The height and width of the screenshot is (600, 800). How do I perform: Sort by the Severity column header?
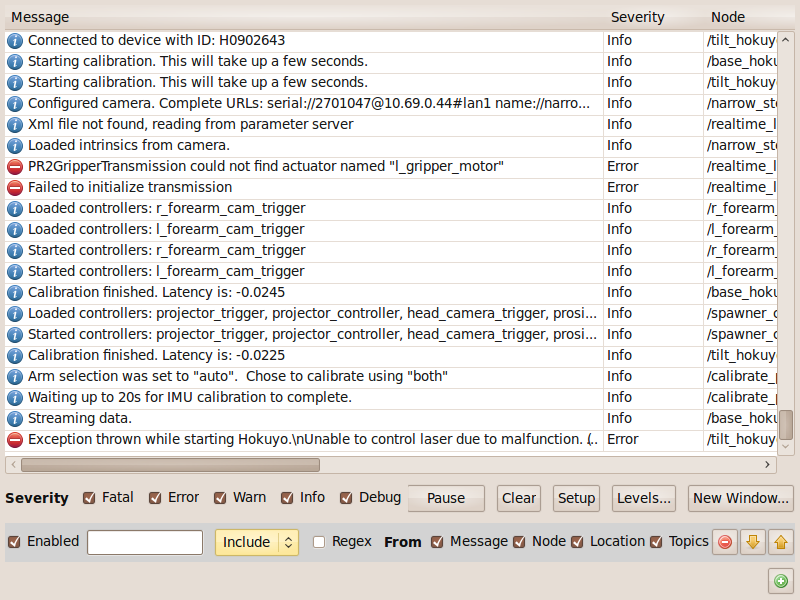pyautogui.click(x=638, y=17)
